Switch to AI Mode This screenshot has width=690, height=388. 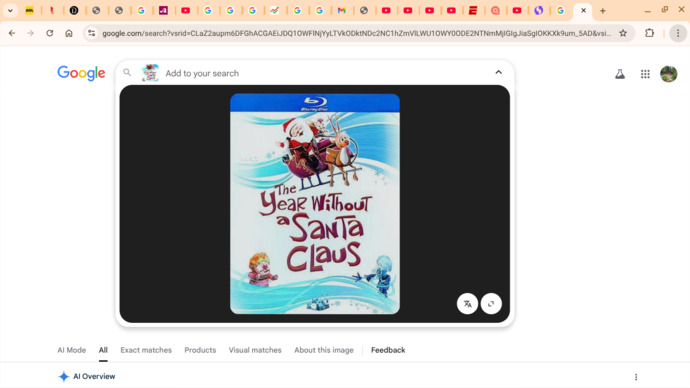[72, 350]
